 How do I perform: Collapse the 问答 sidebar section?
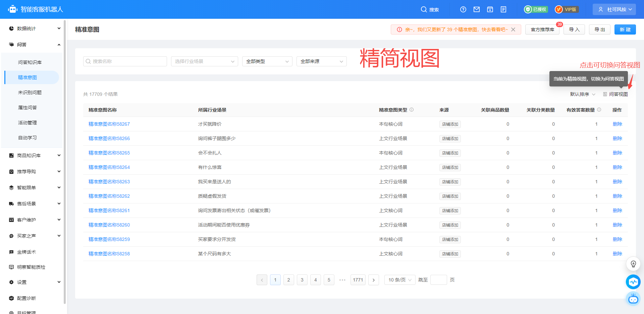coord(59,45)
